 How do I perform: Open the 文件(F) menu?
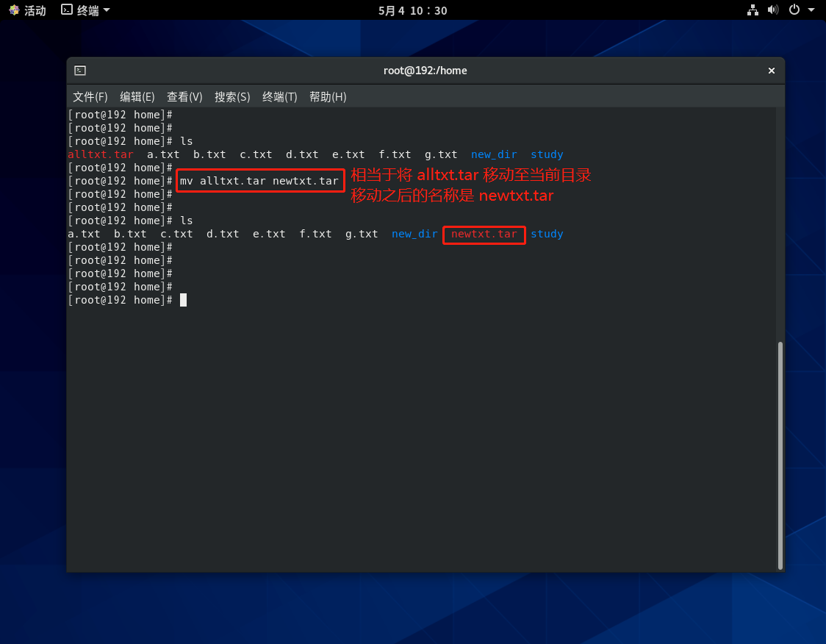[90, 97]
